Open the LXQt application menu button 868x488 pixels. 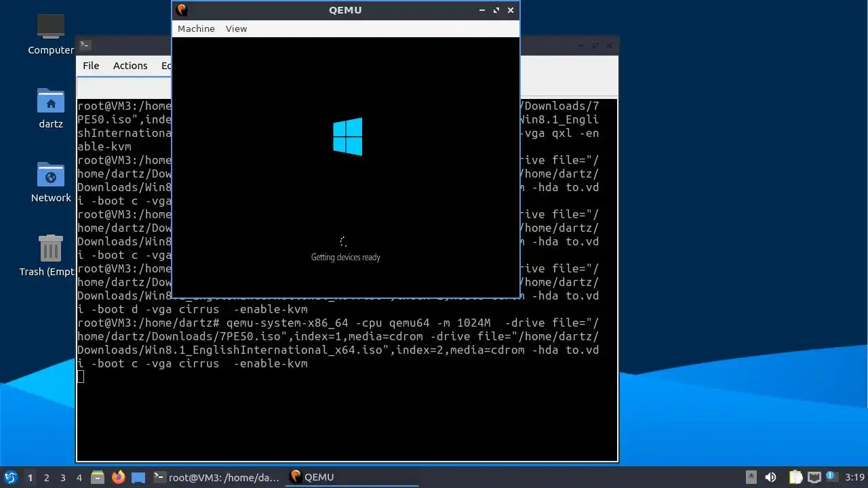click(10, 477)
